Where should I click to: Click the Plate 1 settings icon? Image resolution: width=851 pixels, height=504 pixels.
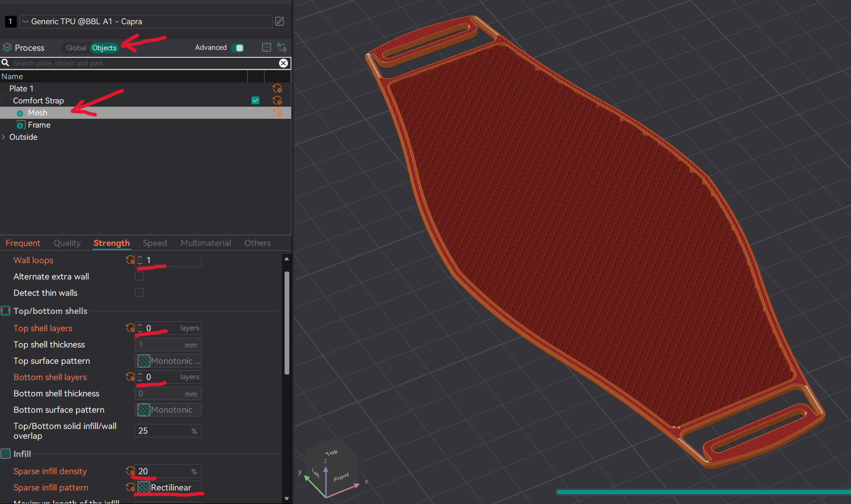(277, 89)
